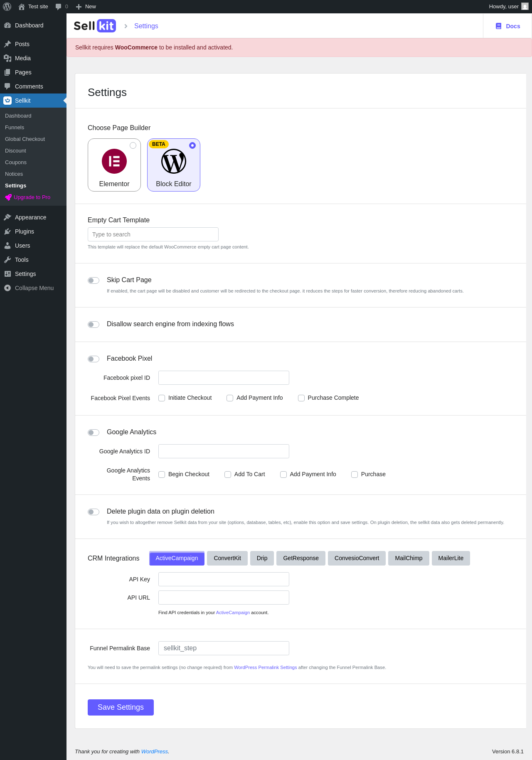Open Global Checkout submenu item

(25, 139)
